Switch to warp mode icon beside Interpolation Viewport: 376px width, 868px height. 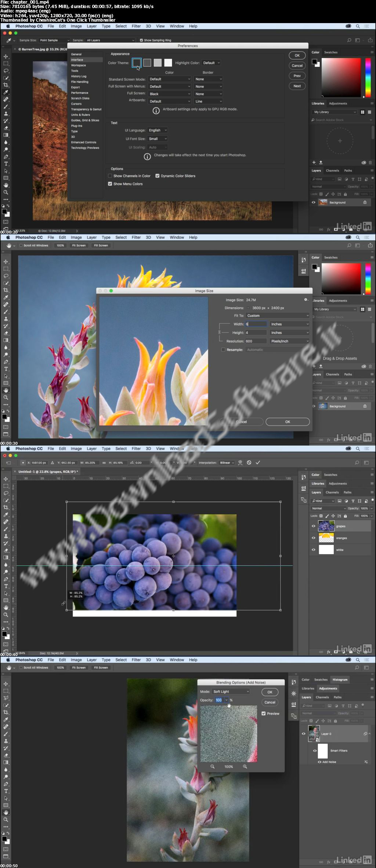[240, 463]
